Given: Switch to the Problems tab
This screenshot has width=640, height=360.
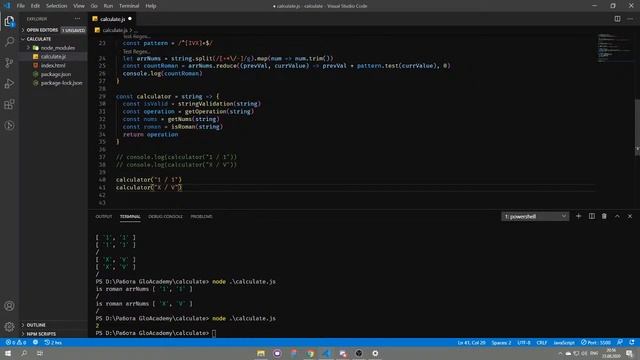Looking at the screenshot, I should 201,216.
